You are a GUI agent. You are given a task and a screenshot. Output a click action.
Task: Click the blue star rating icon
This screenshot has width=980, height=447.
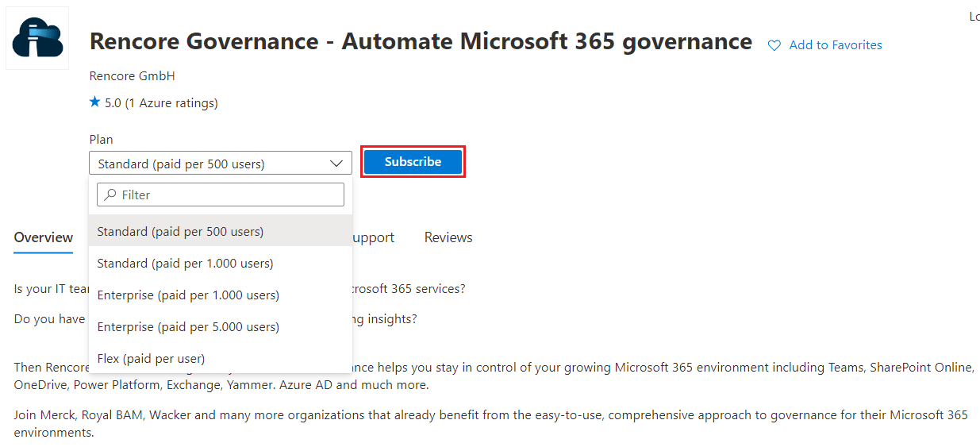(x=95, y=102)
